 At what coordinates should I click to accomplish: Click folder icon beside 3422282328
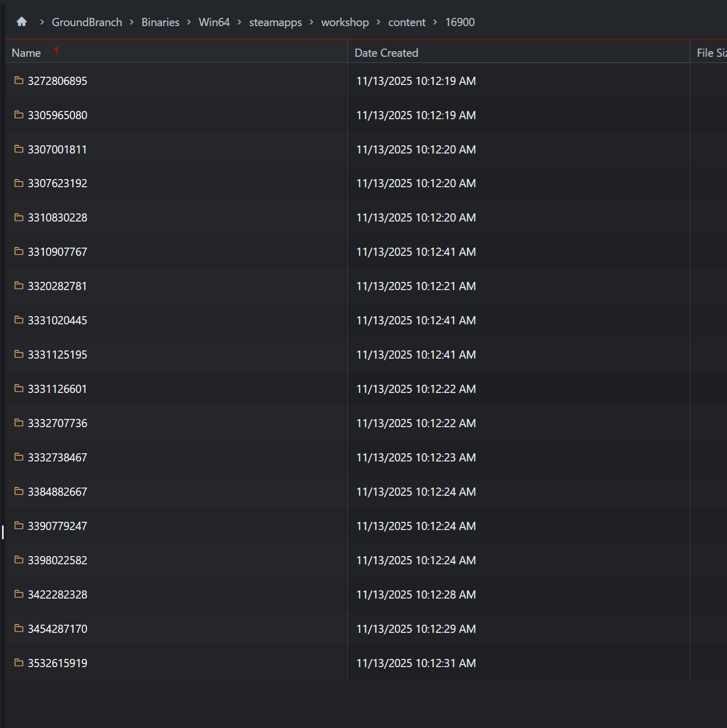tap(19, 594)
